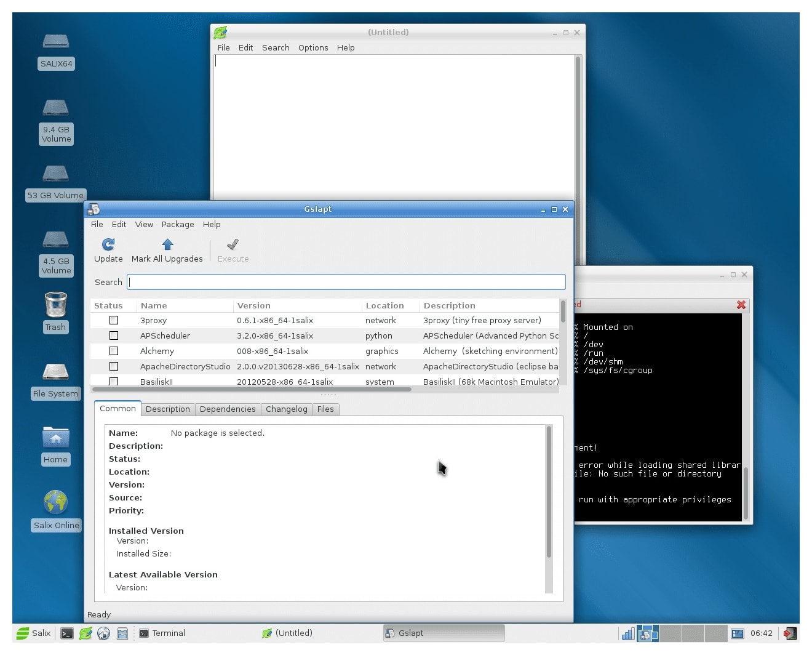
Task: Open the 53 GB Volume desktop icon
Action: coord(56,174)
